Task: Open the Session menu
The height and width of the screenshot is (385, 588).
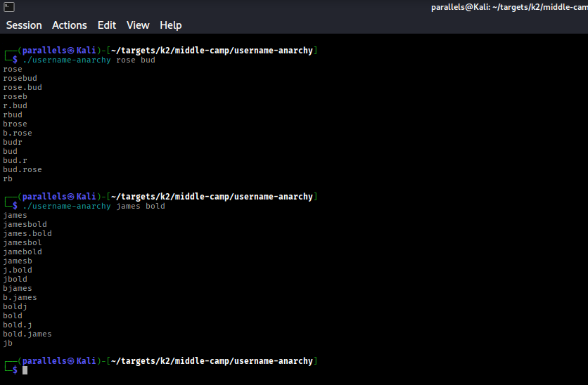Action: coord(24,25)
